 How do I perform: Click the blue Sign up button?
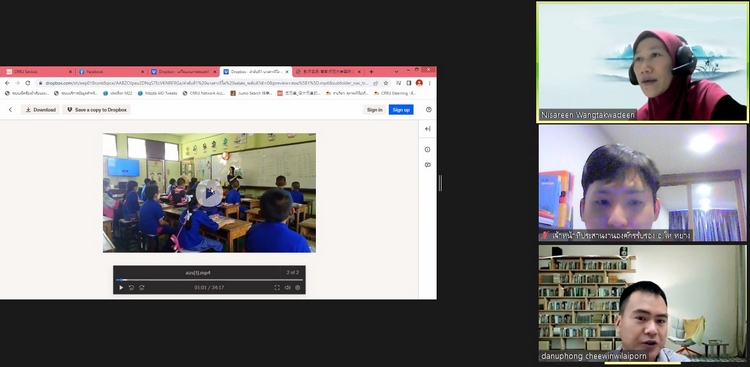coord(401,110)
